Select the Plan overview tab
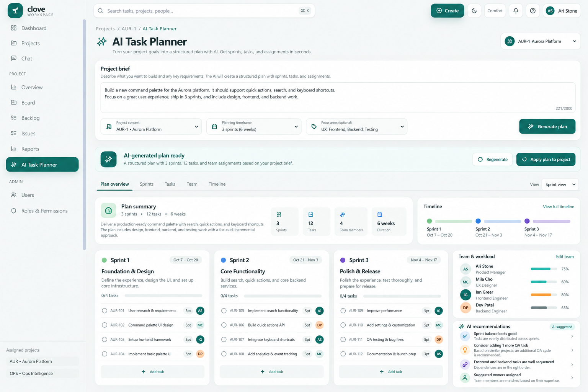 tap(114, 184)
